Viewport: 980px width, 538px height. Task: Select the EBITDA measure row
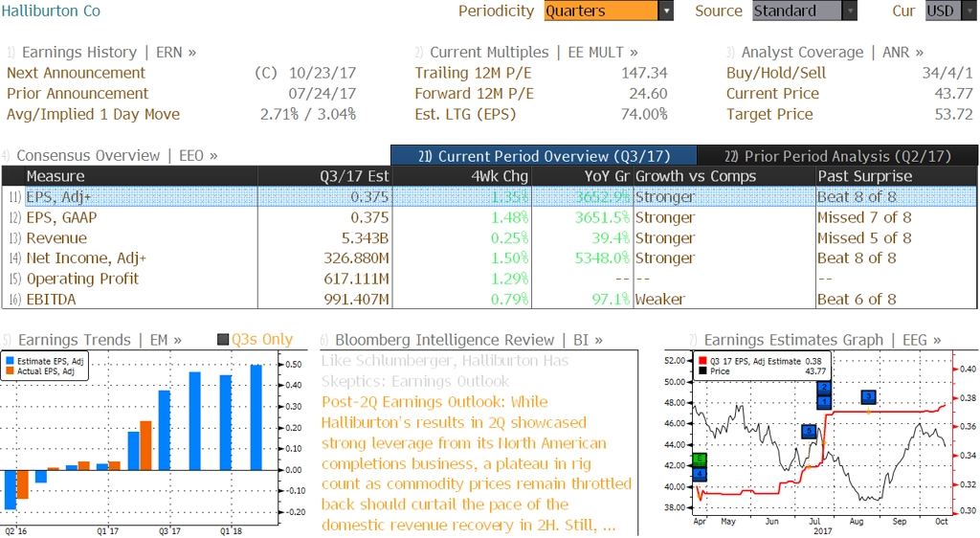[x=489, y=300]
